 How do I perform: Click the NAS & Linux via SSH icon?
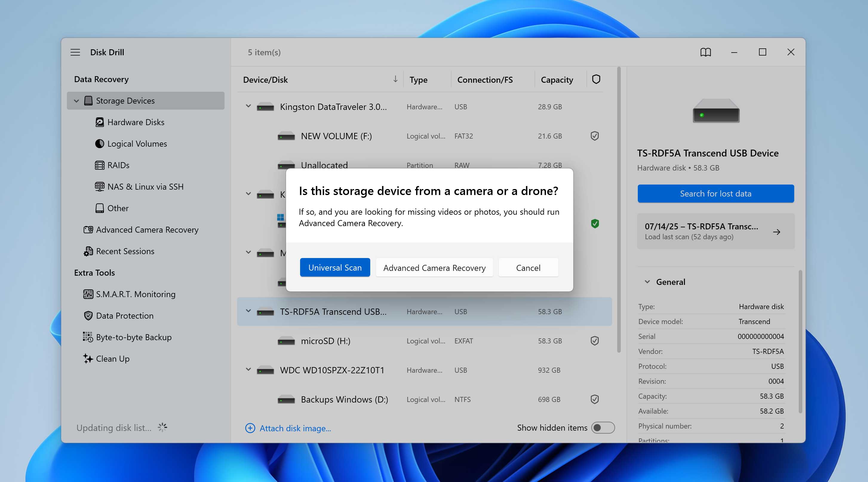point(99,186)
